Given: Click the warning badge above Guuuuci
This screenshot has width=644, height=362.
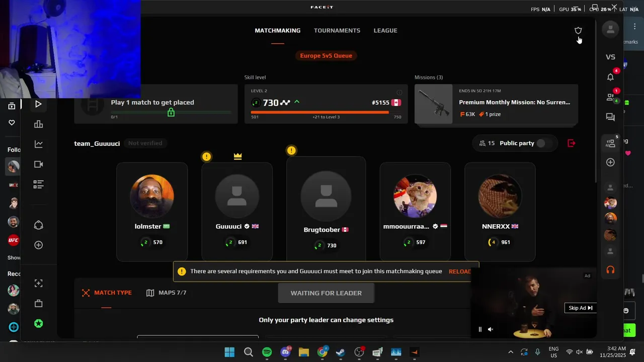Looking at the screenshot, I should pyautogui.click(x=206, y=157).
